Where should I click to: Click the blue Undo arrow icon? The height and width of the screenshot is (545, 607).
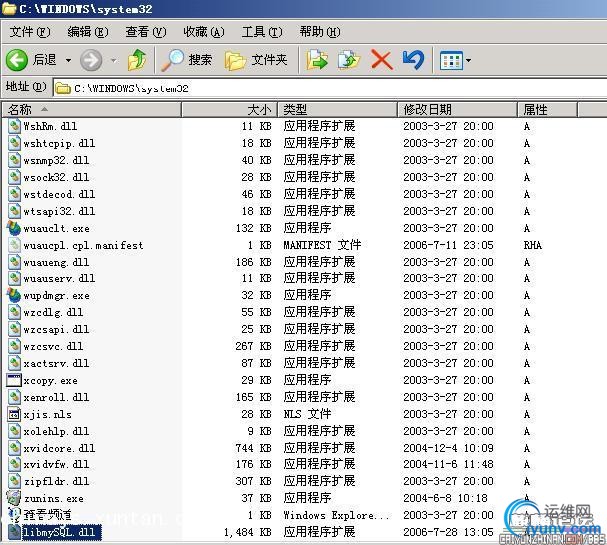tap(413, 60)
